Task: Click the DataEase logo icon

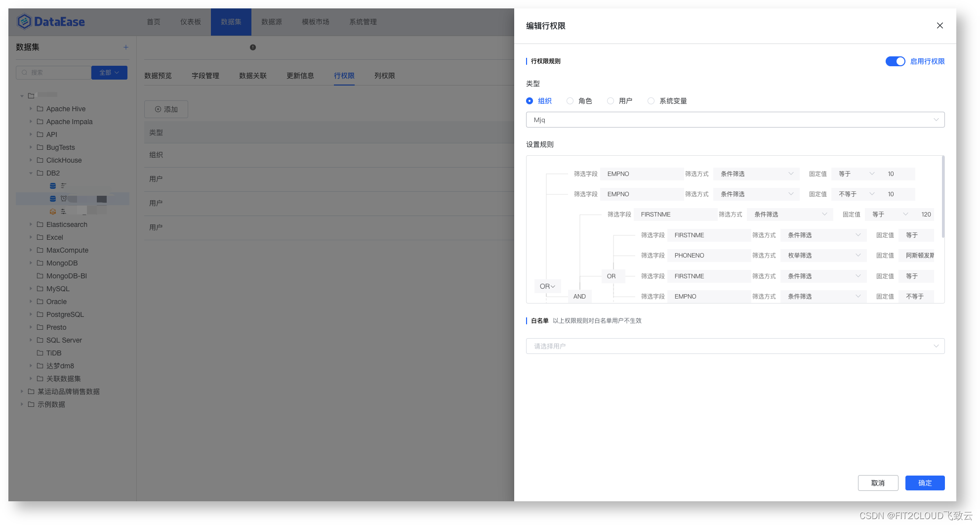Action: [x=24, y=22]
